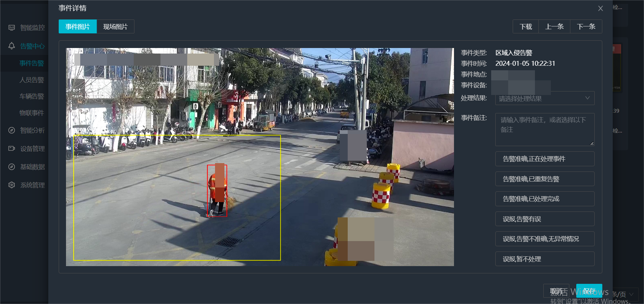
Task: Switch to the 现场图片 tab
Action: 115,27
